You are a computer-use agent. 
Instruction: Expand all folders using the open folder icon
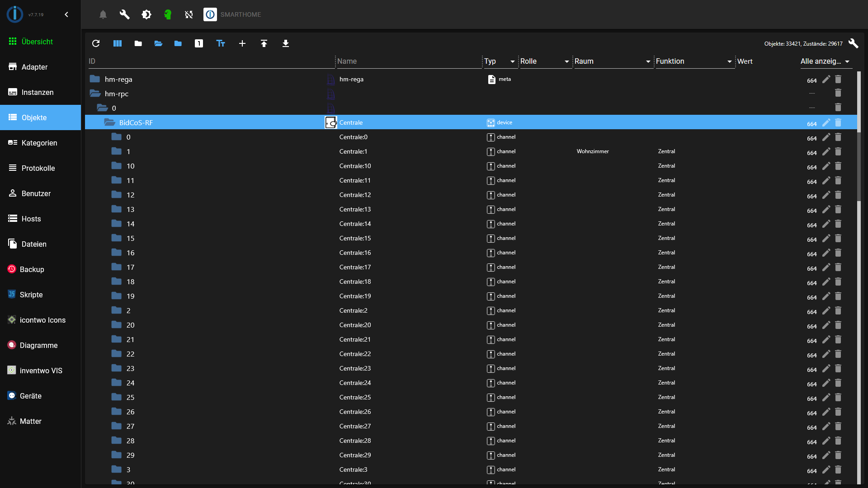158,43
